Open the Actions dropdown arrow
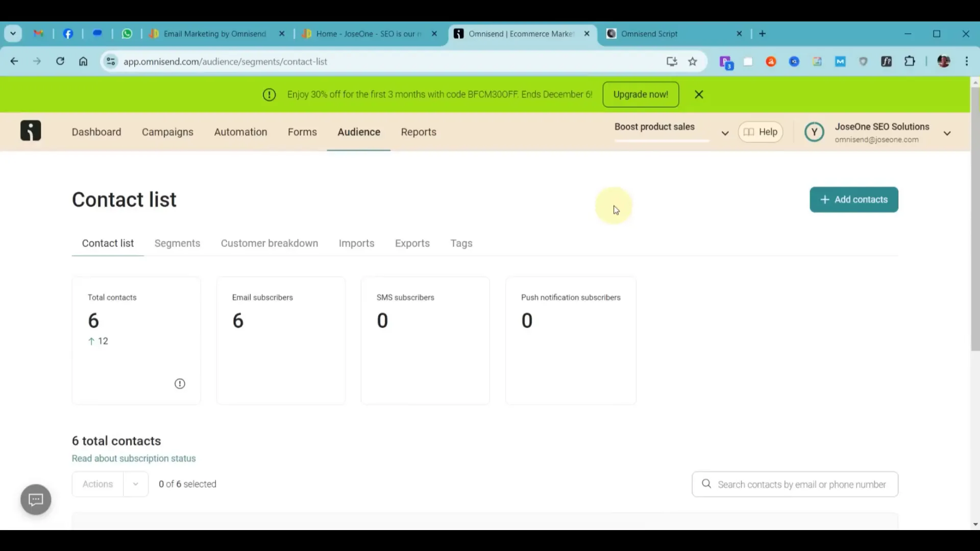Screen dimensions: 980x551 (135, 484)
